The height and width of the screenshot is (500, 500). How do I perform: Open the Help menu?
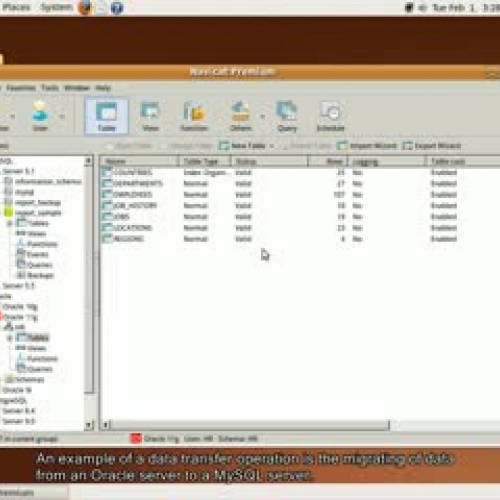pos(103,88)
